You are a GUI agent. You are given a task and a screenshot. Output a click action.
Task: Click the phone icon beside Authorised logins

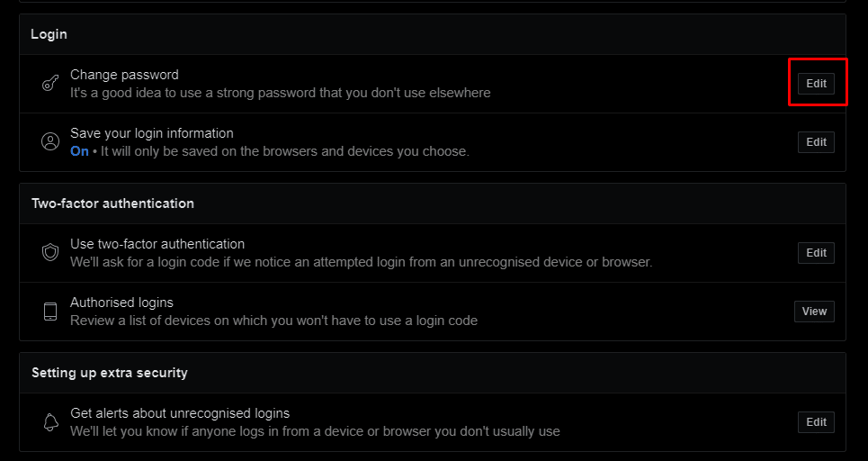50,312
